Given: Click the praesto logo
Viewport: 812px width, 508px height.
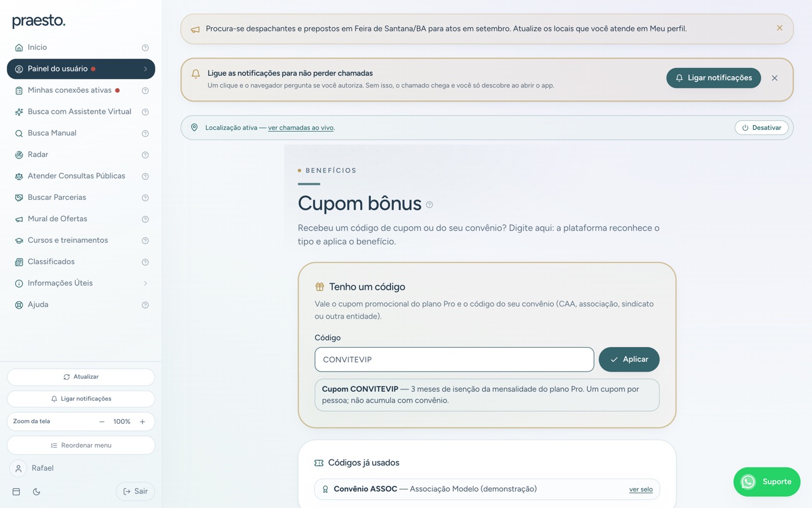Looking at the screenshot, I should [39, 21].
